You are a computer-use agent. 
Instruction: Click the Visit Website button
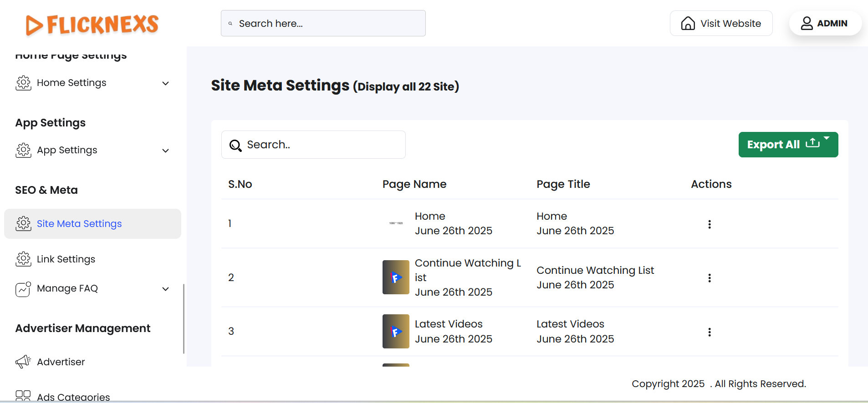pyautogui.click(x=721, y=23)
